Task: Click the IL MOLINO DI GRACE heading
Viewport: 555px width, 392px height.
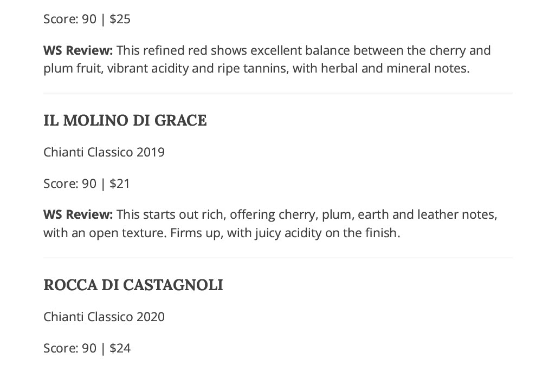Action: (x=125, y=121)
